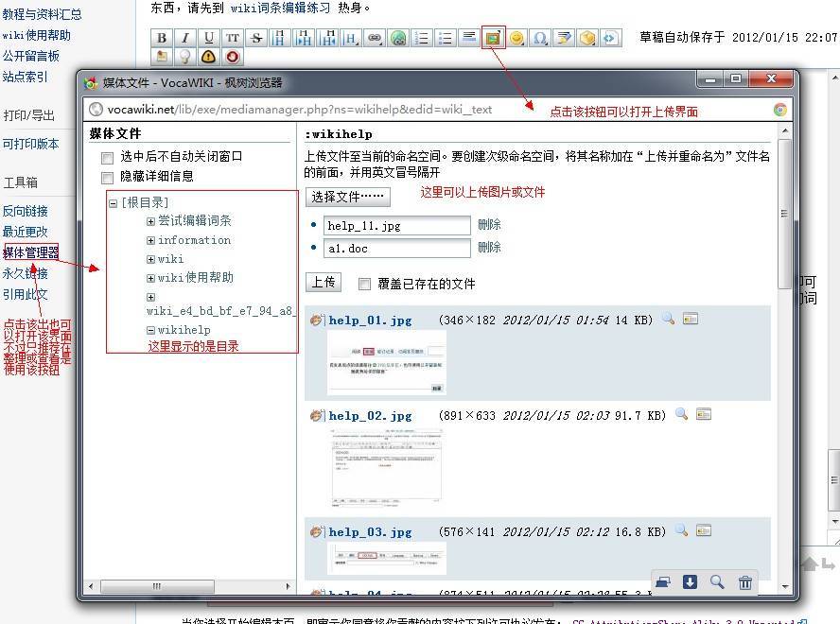The height and width of the screenshot is (624, 840).
Task: Click the yellow warning note icon
Action: pyautogui.click(x=209, y=56)
